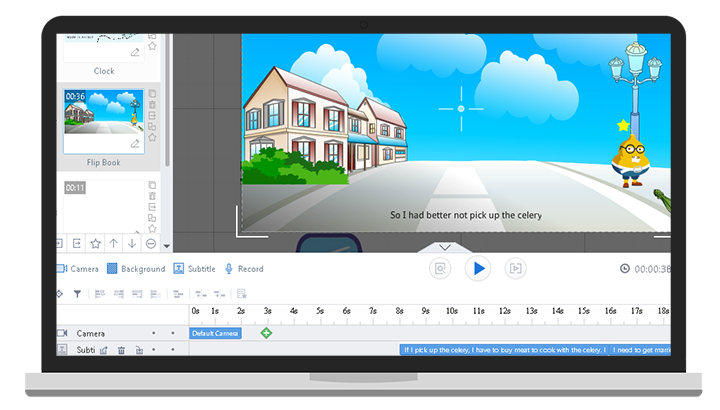The width and height of the screenshot is (720, 410).
Task: Click first add-time icon in timeline toolbar
Action: click(x=201, y=294)
